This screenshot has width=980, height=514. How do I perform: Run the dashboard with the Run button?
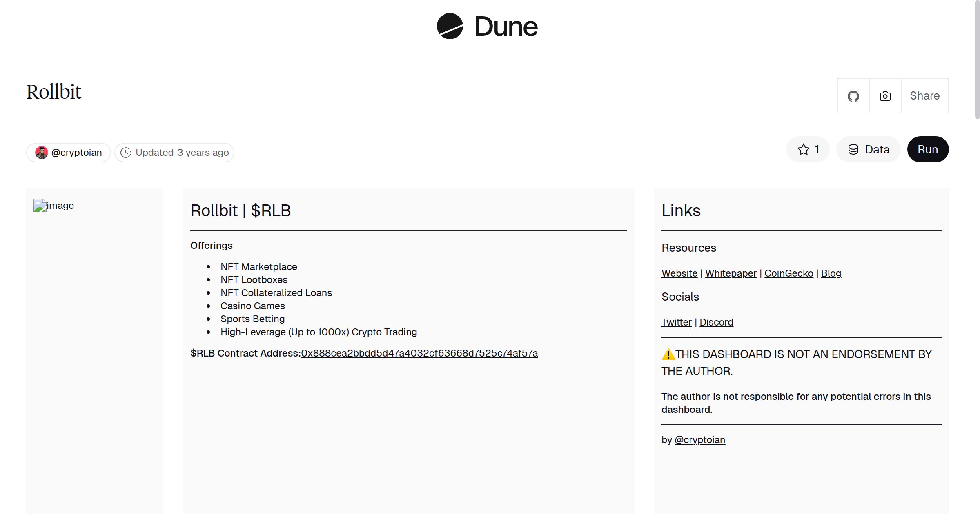[x=928, y=149]
